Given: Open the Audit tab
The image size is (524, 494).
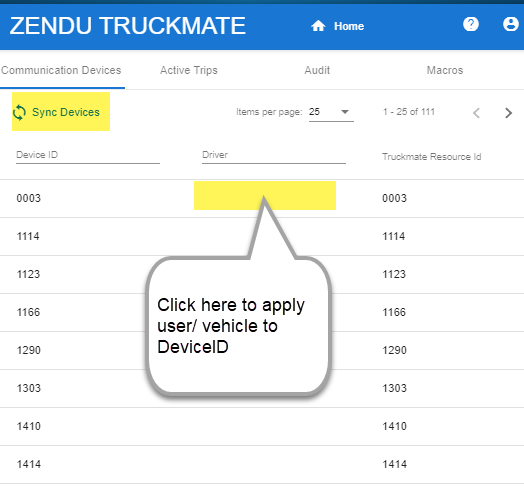Looking at the screenshot, I should 317,70.
